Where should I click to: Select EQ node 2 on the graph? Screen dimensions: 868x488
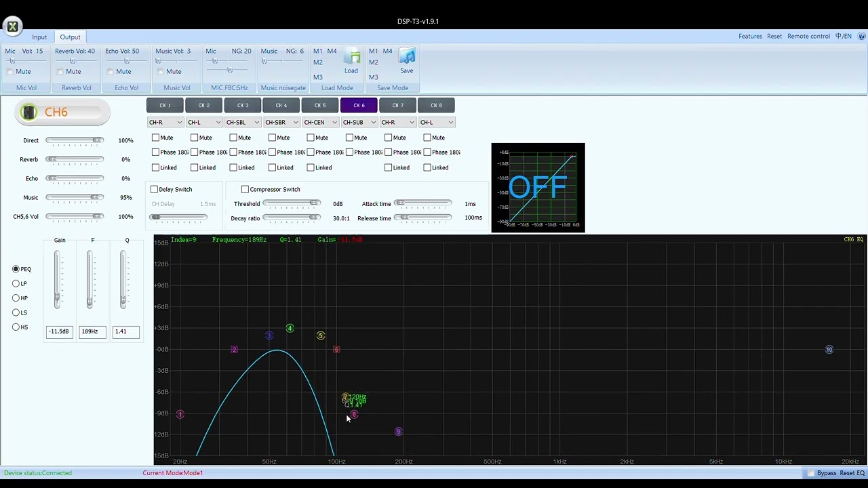pos(234,350)
